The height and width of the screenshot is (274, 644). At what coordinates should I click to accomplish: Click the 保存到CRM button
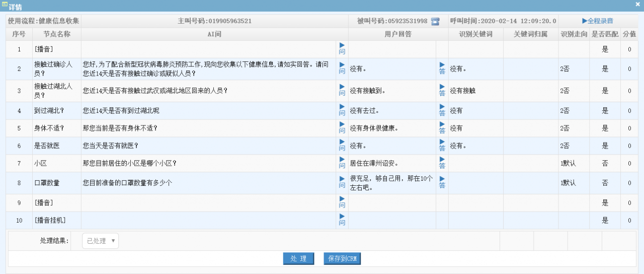pos(342,258)
